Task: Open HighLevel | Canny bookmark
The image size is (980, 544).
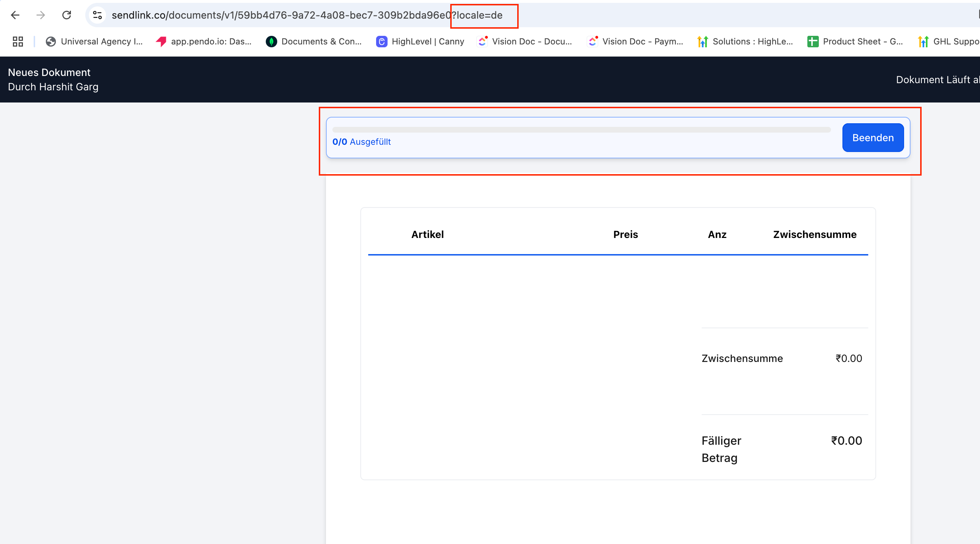Action: click(x=420, y=42)
